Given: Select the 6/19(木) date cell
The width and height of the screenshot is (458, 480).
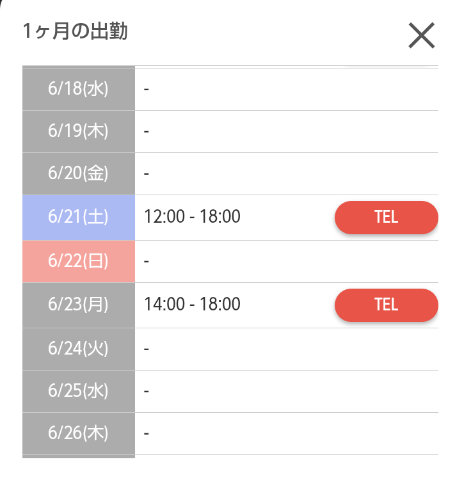Looking at the screenshot, I should (x=79, y=131).
